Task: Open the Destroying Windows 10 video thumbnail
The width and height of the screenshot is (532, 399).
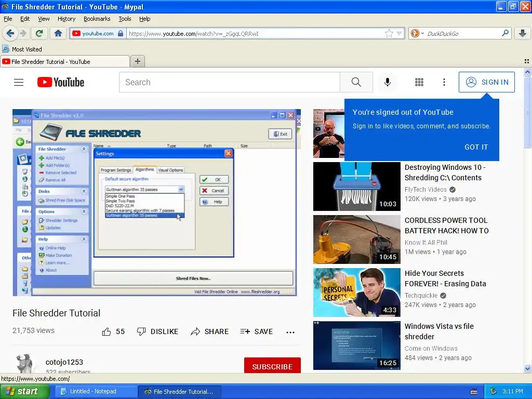Action: tap(356, 187)
